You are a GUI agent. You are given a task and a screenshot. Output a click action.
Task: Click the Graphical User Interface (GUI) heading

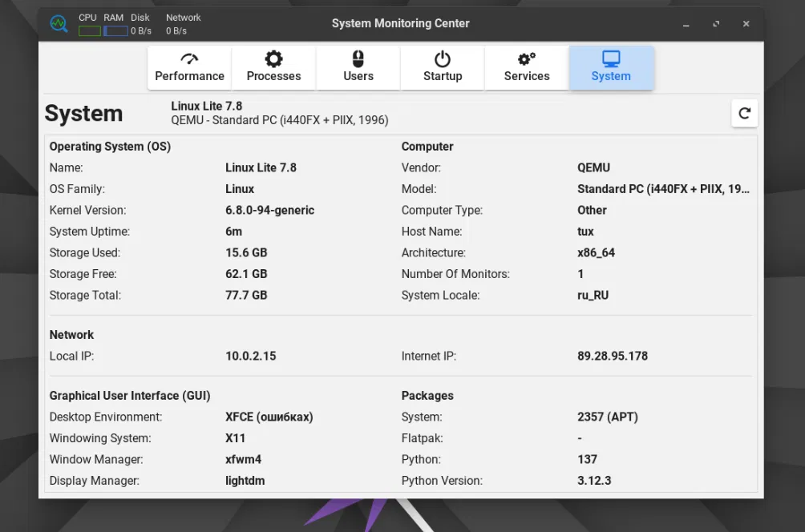(x=130, y=396)
